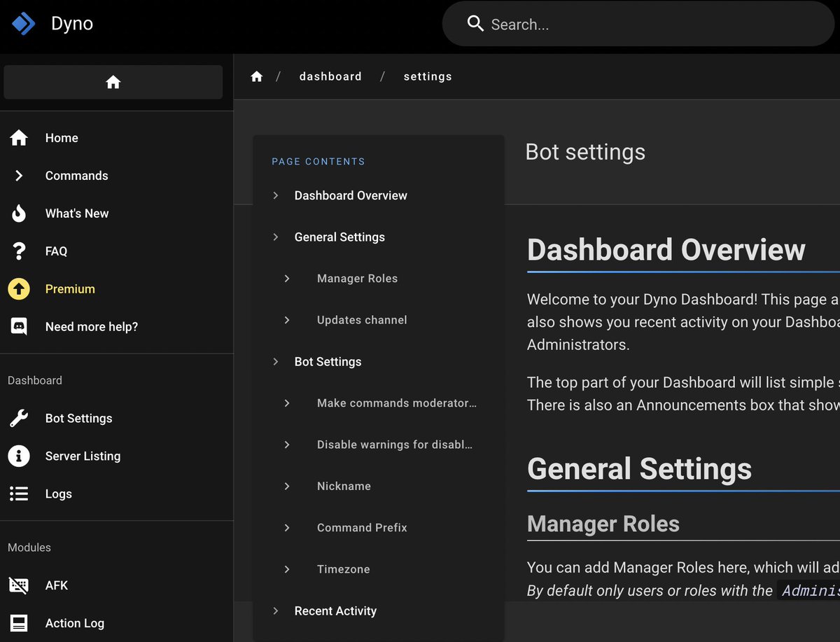Expand Disable warnings for disabled chevron
This screenshot has width=840, height=642.
(287, 445)
